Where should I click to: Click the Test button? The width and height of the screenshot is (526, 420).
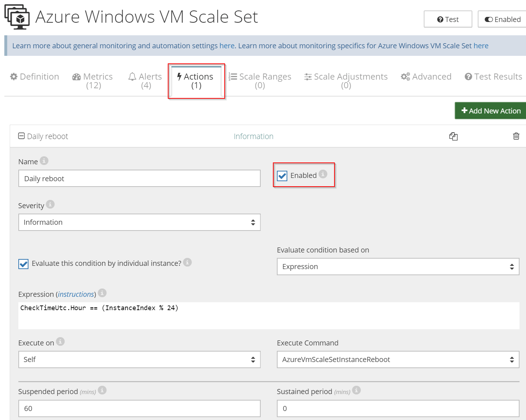[x=448, y=19]
